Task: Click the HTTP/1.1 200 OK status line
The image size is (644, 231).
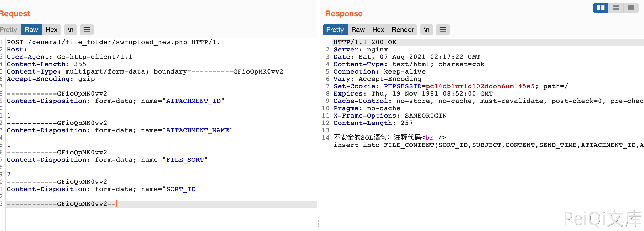Action: (x=365, y=42)
